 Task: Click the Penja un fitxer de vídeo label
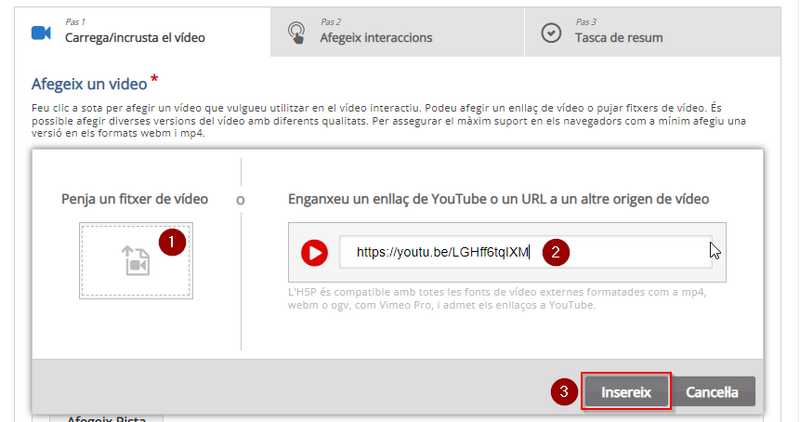click(x=135, y=199)
